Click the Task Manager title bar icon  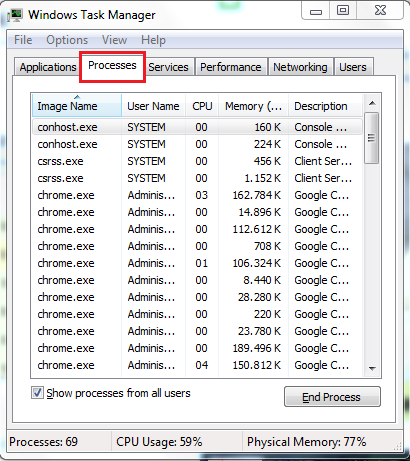15,15
